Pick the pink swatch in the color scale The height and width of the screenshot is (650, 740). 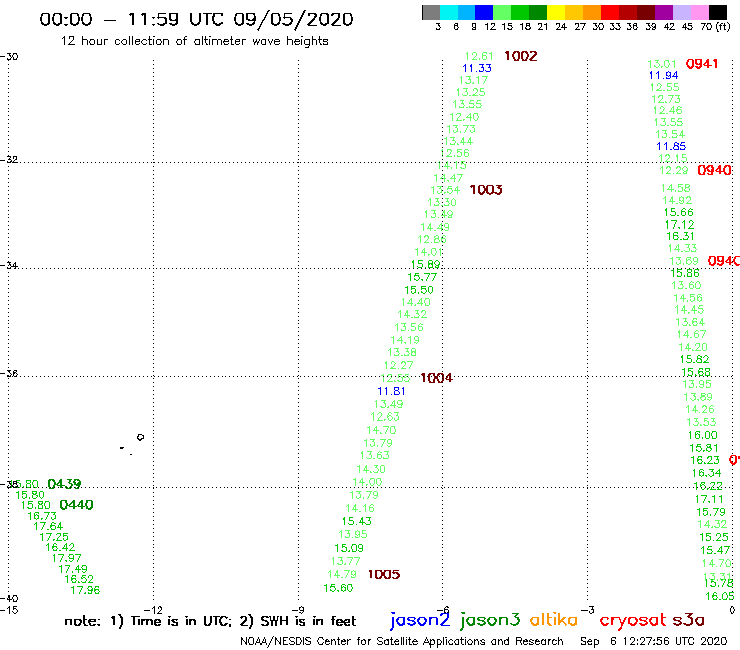tap(699, 13)
